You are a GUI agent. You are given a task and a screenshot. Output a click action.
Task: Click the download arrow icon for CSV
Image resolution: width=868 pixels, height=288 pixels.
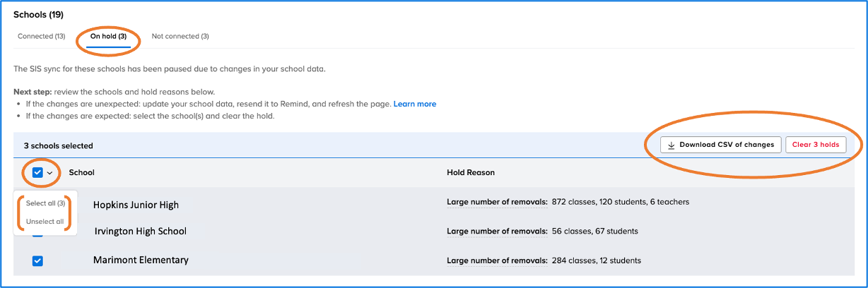click(x=671, y=145)
